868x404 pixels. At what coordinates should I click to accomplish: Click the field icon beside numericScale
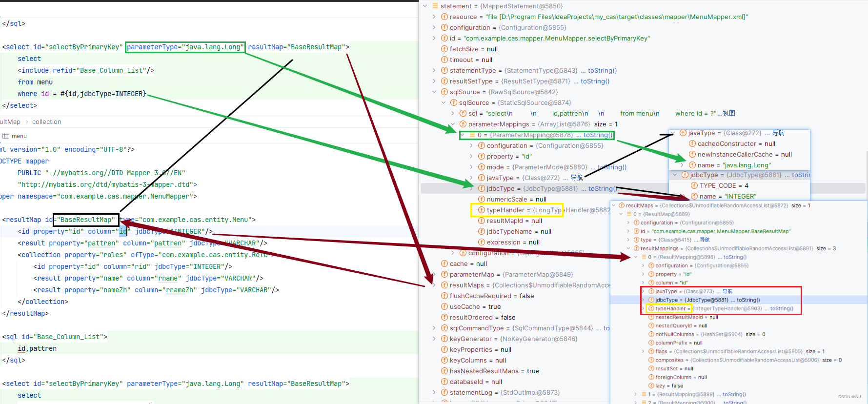(482, 199)
